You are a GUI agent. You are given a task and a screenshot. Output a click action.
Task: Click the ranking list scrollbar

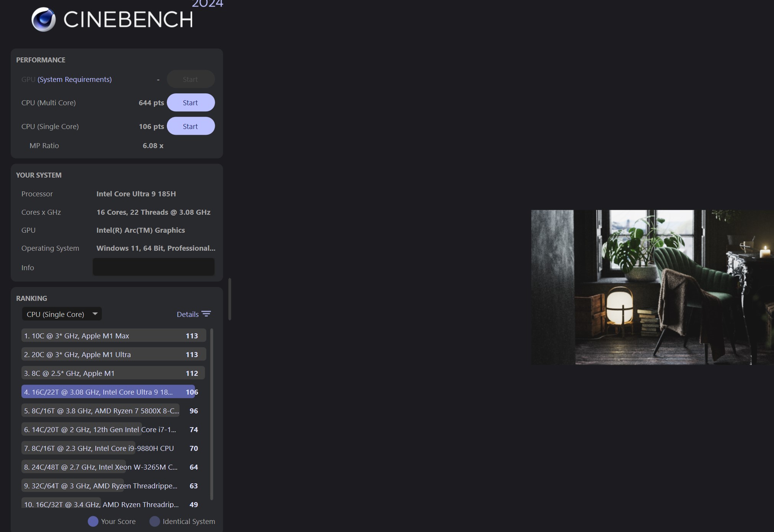pyautogui.click(x=212, y=414)
